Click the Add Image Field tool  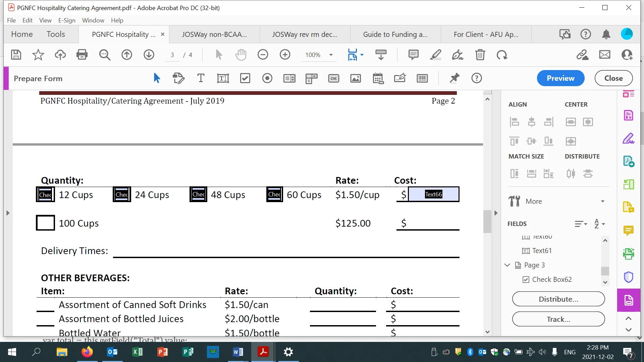click(356, 78)
